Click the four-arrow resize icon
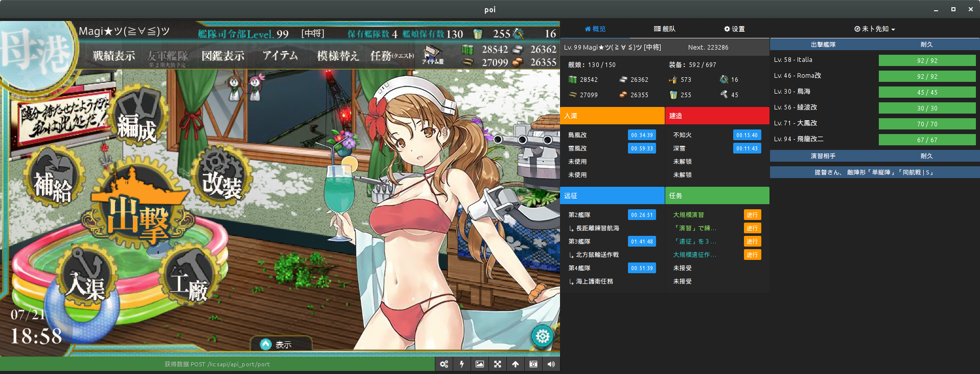This screenshot has height=374, width=980. pyautogui.click(x=497, y=364)
